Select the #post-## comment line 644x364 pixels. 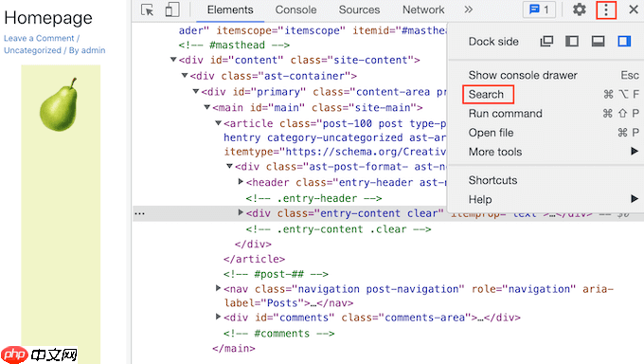coord(276,274)
